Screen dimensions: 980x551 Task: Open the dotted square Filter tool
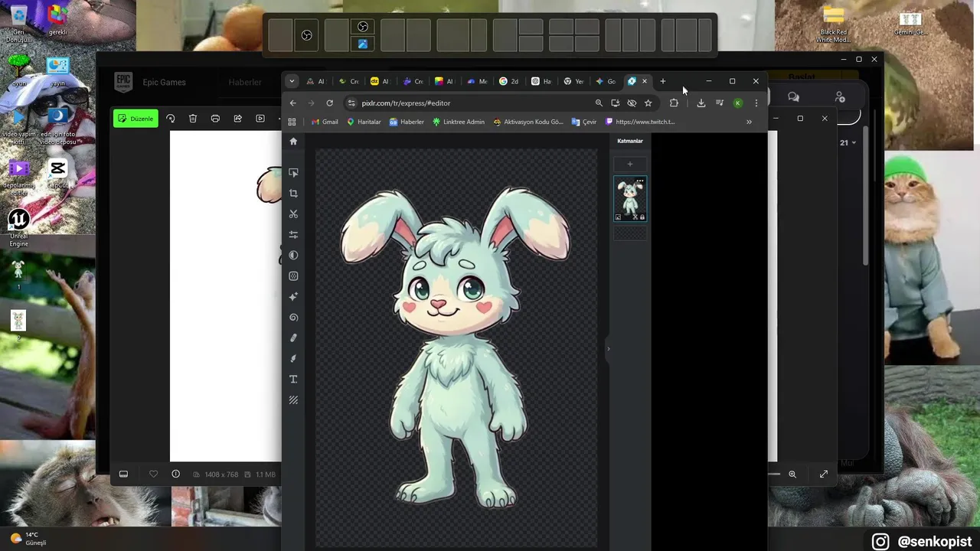pos(293,276)
